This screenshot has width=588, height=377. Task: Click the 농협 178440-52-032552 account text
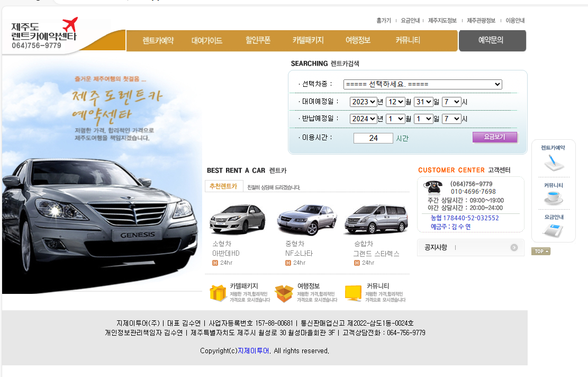[465, 218]
